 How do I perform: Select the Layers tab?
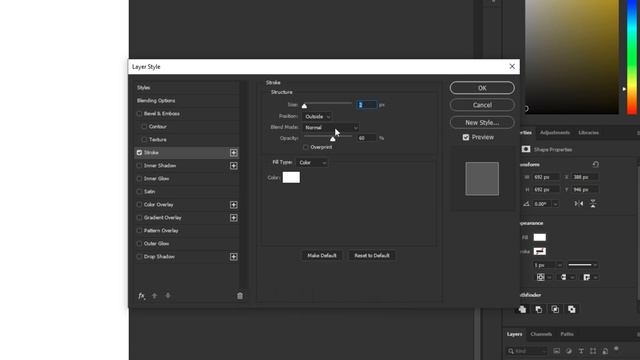(514, 334)
